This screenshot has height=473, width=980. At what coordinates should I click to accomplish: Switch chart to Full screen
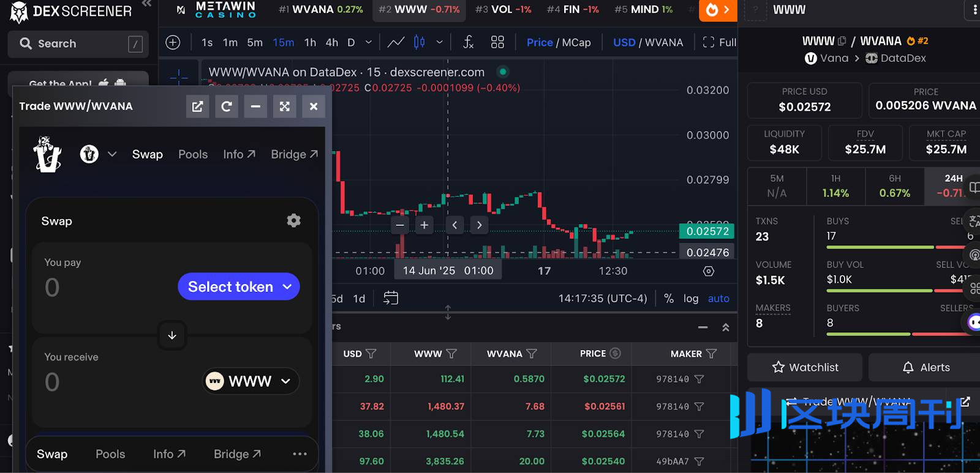tap(720, 42)
